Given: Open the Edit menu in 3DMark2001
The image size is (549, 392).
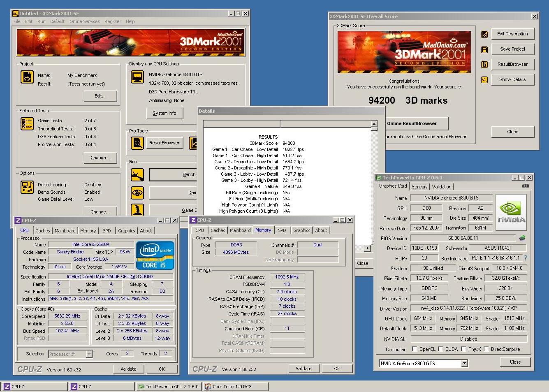Looking at the screenshot, I should click(29, 21).
